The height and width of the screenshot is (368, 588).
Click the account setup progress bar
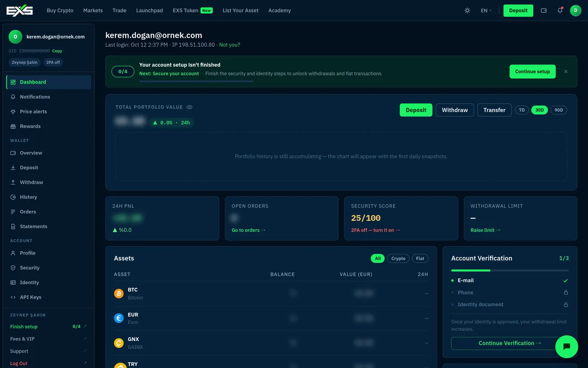pyautogui.click(x=196, y=81)
